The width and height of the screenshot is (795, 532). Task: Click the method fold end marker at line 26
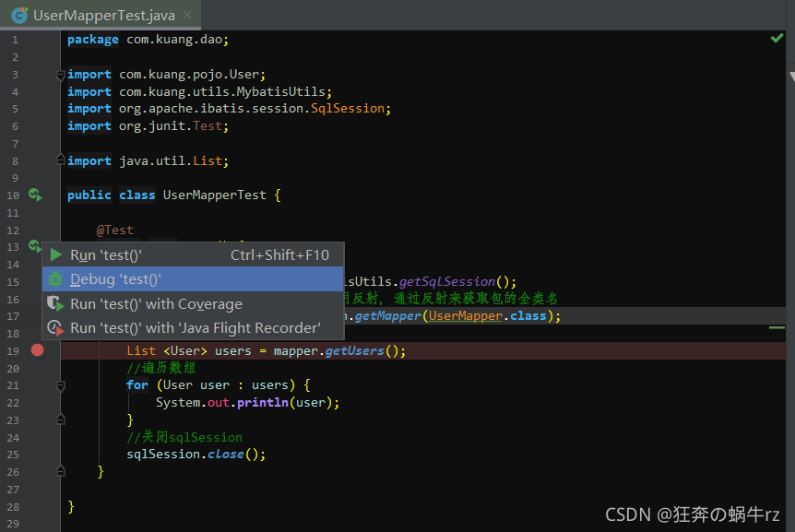(60, 471)
